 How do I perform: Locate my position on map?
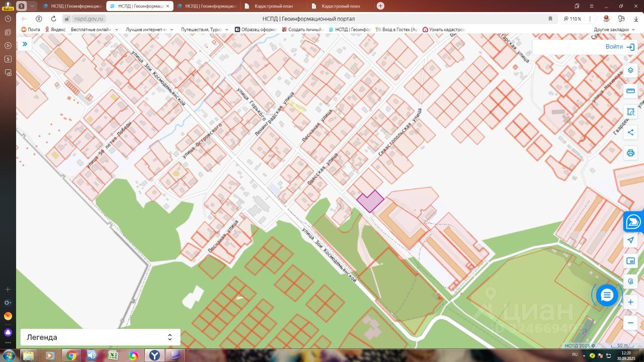[630, 240]
